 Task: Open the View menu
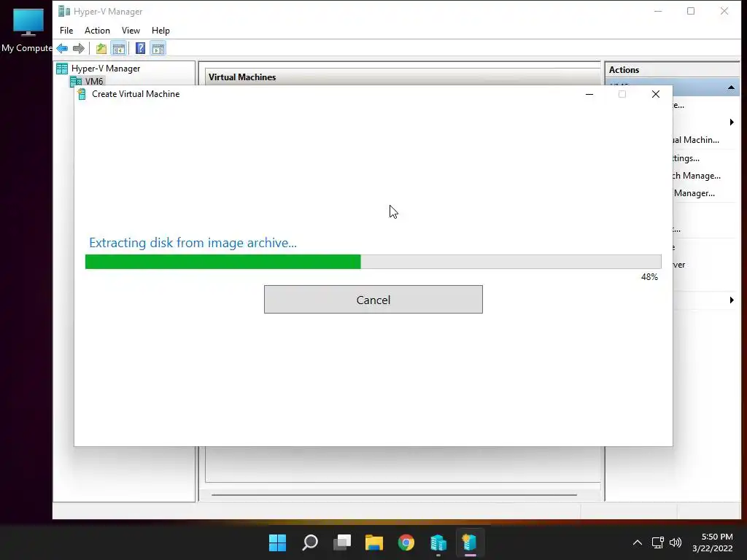[x=131, y=31]
